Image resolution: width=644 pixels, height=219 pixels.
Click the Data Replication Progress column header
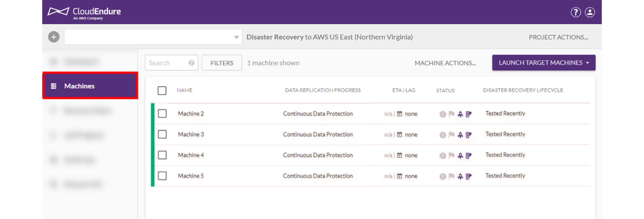coord(323,90)
